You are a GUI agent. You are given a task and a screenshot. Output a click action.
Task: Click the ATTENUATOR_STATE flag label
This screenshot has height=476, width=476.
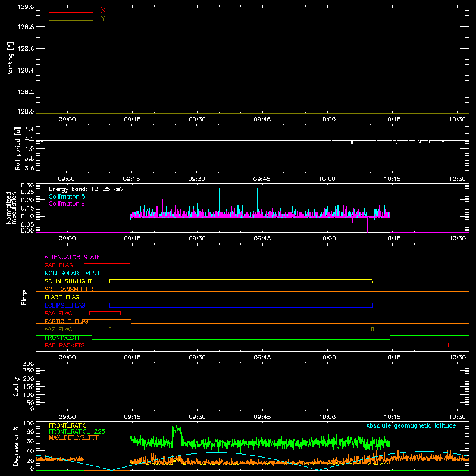click(x=72, y=257)
